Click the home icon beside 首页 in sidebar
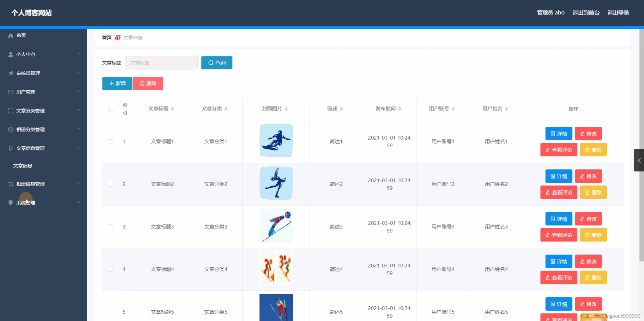The image size is (644, 321). point(11,35)
